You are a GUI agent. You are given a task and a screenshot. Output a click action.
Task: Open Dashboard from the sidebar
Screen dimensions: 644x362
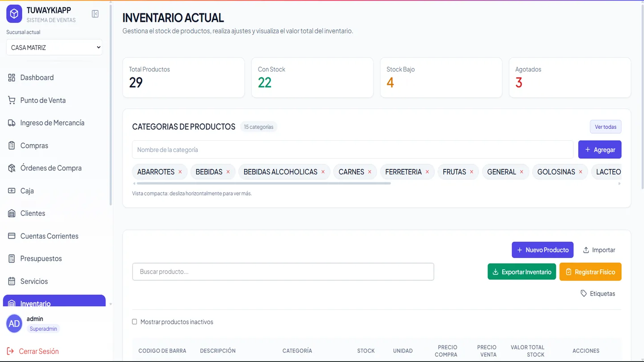54,77
